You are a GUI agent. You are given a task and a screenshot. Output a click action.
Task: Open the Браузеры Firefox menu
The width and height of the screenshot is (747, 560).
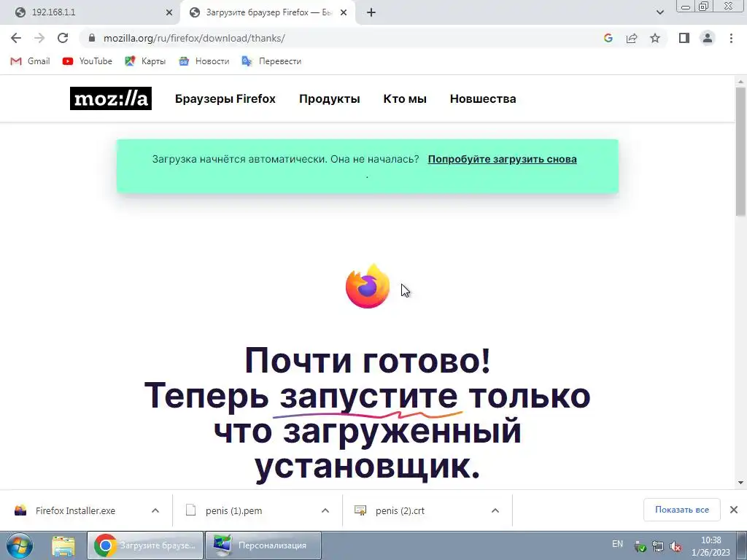(x=225, y=98)
